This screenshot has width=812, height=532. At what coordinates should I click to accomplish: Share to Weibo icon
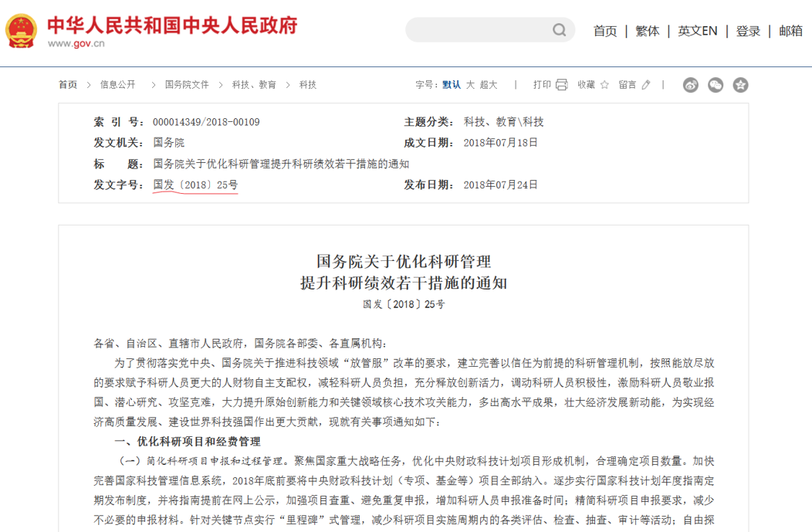click(x=690, y=85)
